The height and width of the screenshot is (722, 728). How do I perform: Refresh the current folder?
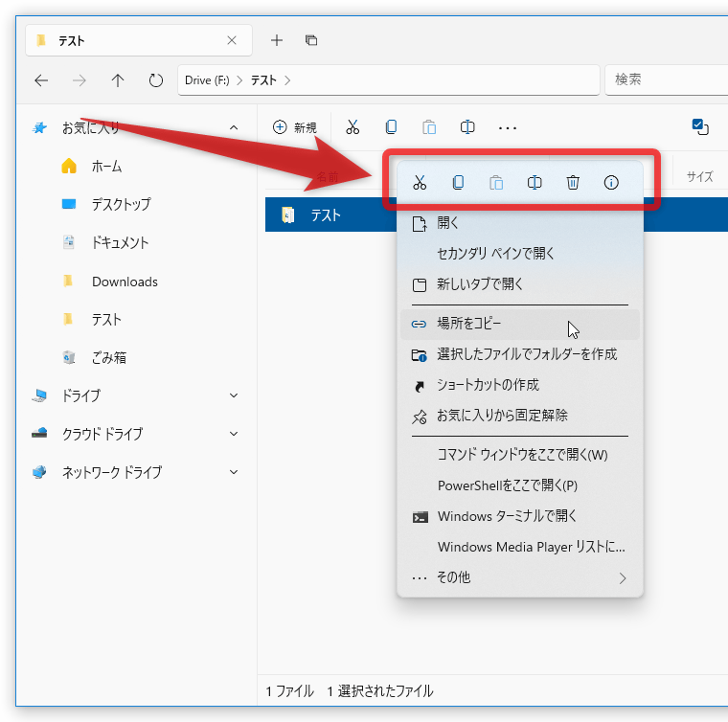156,80
